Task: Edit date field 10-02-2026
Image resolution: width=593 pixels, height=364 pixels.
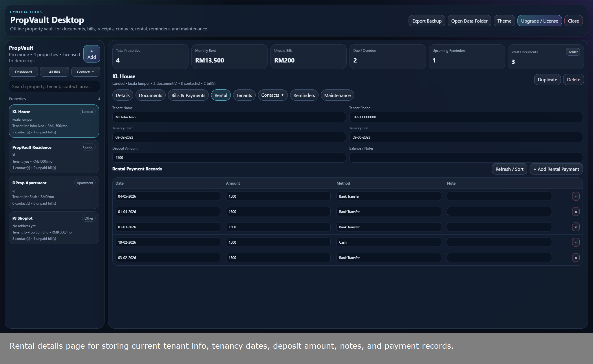Action: coord(168,242)
